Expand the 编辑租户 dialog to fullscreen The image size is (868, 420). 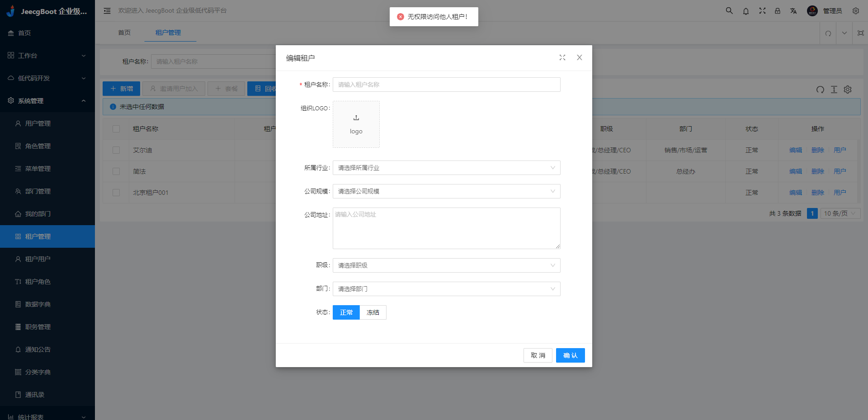(562, 57)
